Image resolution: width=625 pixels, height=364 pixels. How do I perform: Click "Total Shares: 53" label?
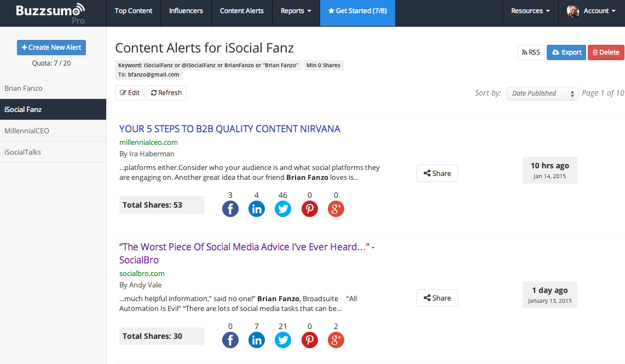pyautogui.click(x=162, y=205)
